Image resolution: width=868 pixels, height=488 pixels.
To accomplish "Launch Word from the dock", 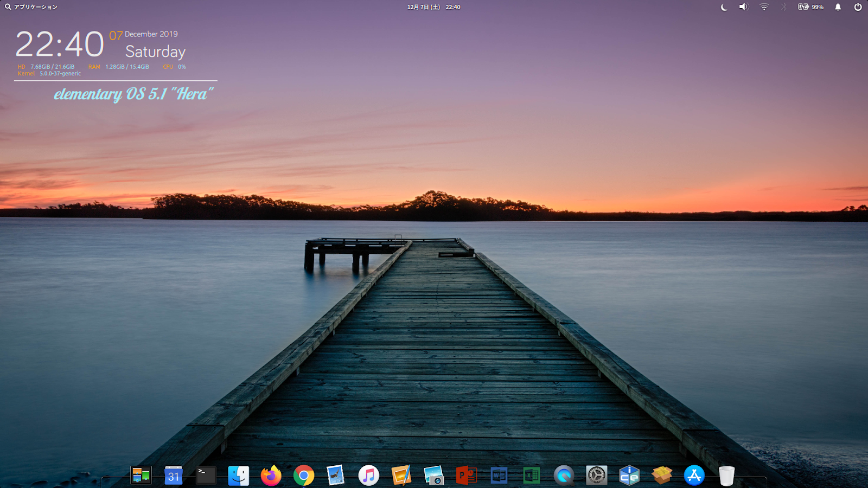I will [499, 476].
